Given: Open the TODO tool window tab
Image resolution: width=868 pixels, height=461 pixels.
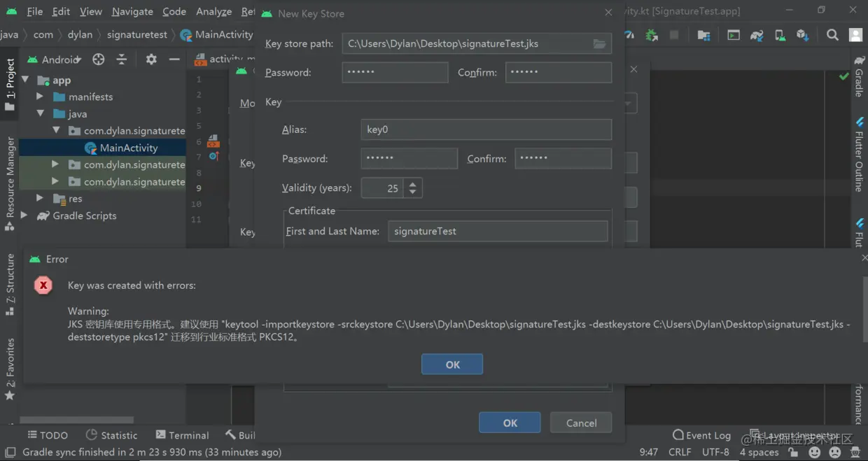Looking at the screenshot, I should pyautogui.click(x=48, y=435).
